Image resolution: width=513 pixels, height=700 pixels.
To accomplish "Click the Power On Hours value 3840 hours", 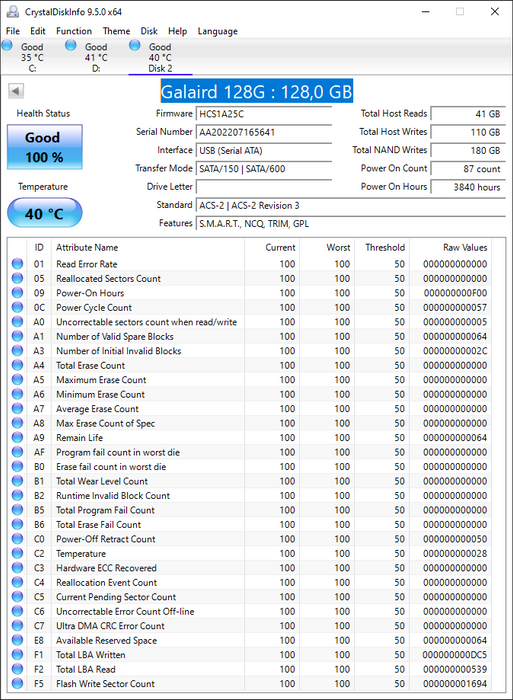I will pyautogui.click(x=468, y=187).
